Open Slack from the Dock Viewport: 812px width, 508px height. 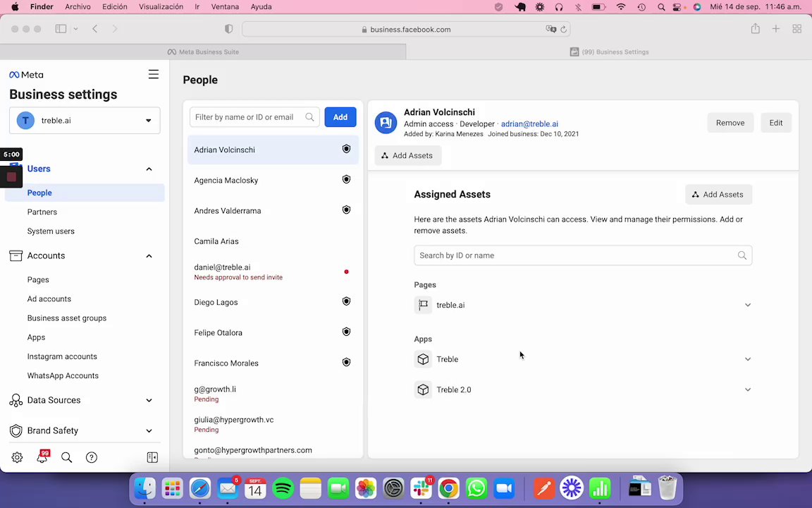(x=421, y=488)
